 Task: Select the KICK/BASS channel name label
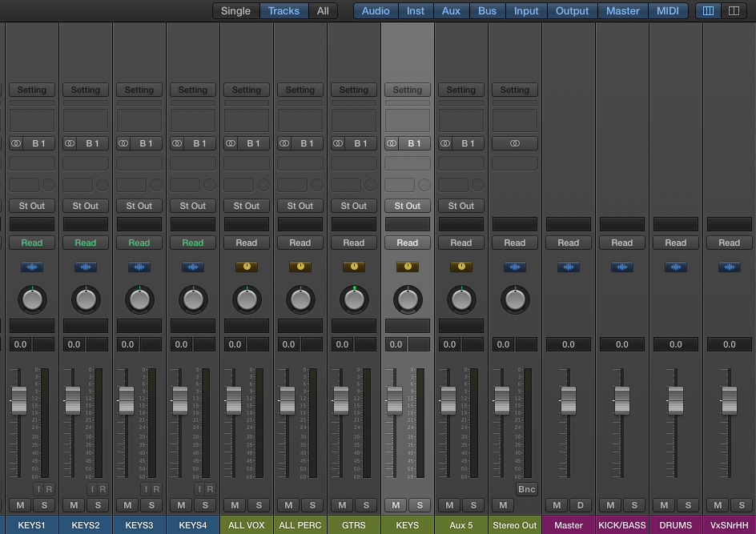[x=622, y=525]
